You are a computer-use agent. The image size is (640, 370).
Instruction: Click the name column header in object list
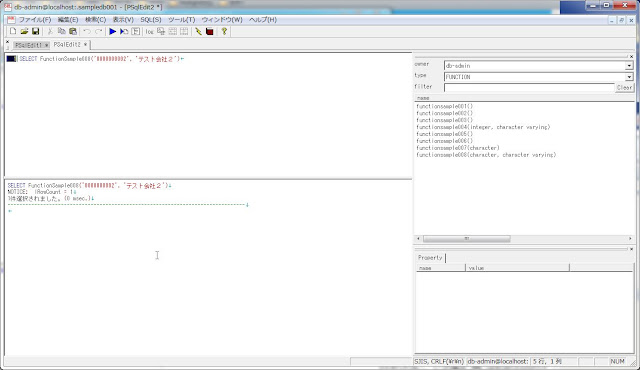(x=524, y=98)
